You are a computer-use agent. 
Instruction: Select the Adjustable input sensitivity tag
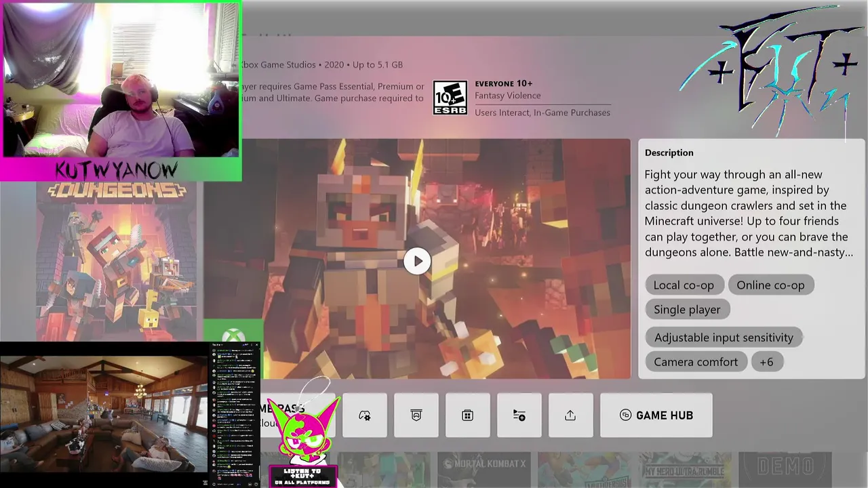tap(724, 338)
